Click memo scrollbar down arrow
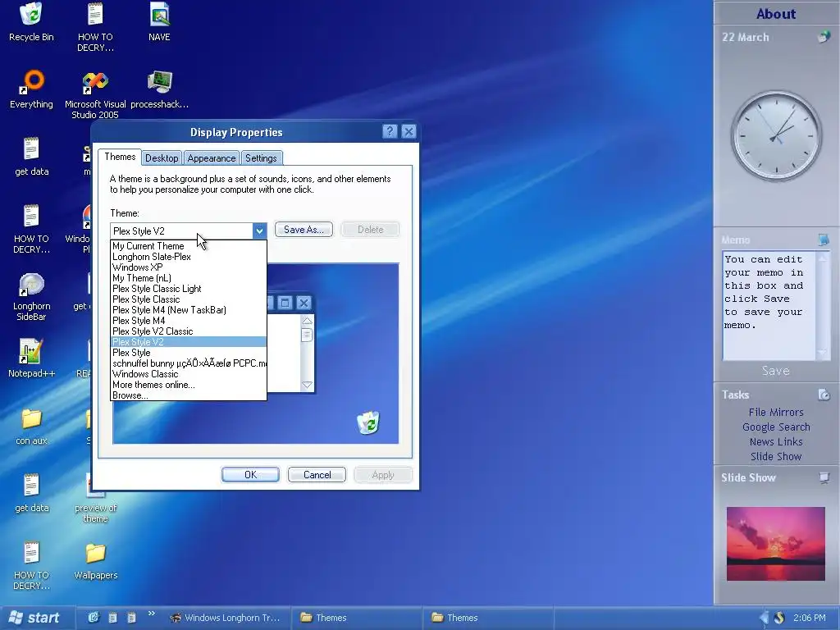The image size is (840, 630). (822, 353)
